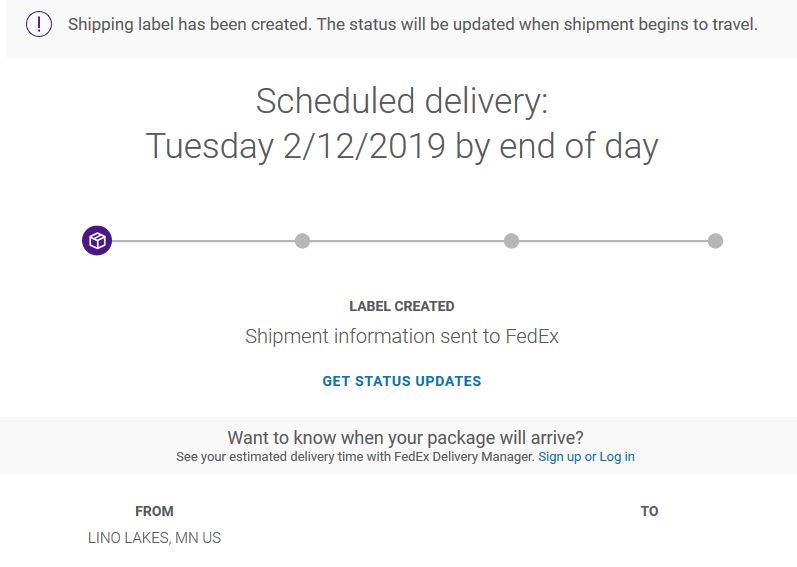Screen dimensions: 797x567
Task: Click the third progress step dot
Action: 511,241
